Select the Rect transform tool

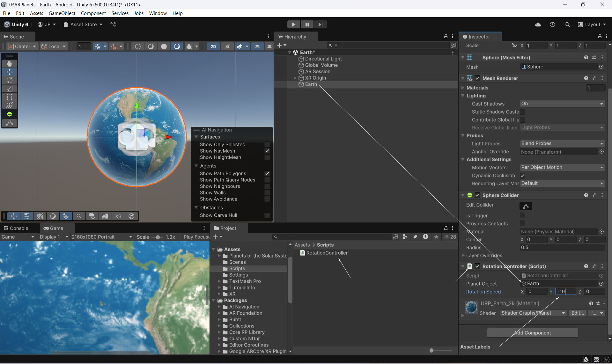click(x=10, y=97)
